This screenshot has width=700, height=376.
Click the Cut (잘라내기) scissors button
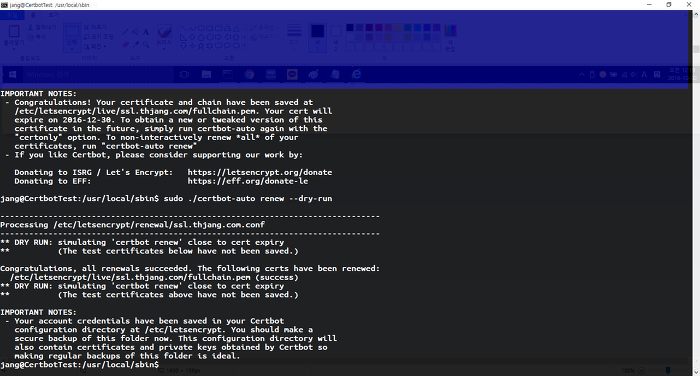point(42,27)
